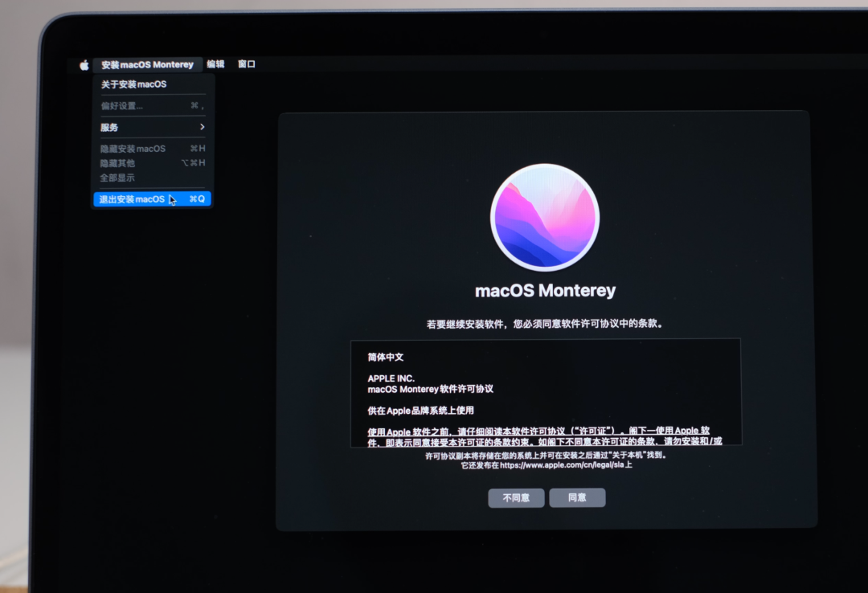This screenshot has height=593, width=868.
Task: Click 供在 Apple 品牌系统上使用 line
Action: [420, 411]
